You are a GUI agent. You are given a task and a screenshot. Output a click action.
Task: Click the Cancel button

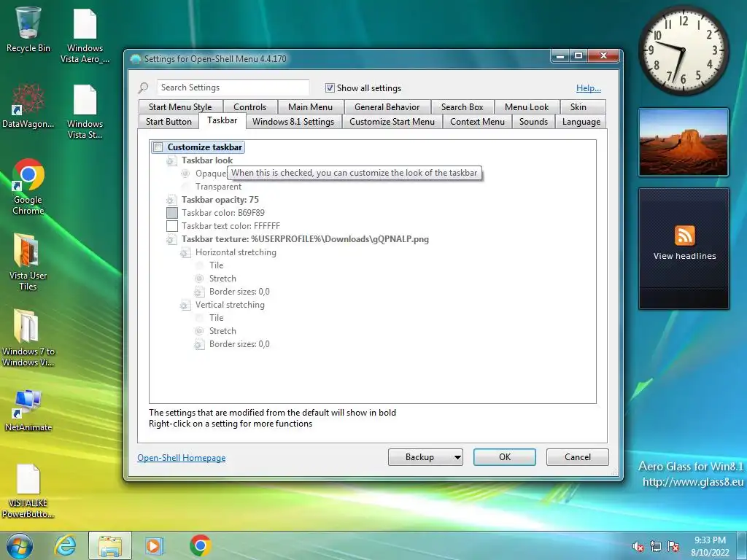578,457
